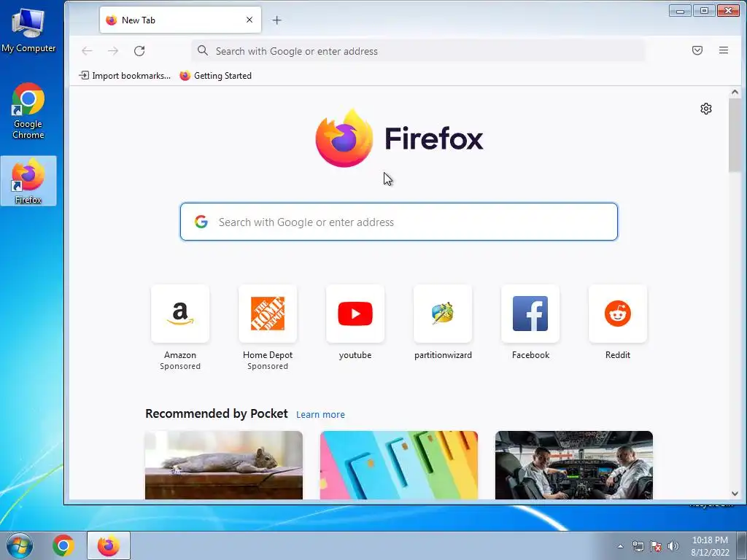
Task: Select Firefox desktop shortcut
Action: [28, 181]
